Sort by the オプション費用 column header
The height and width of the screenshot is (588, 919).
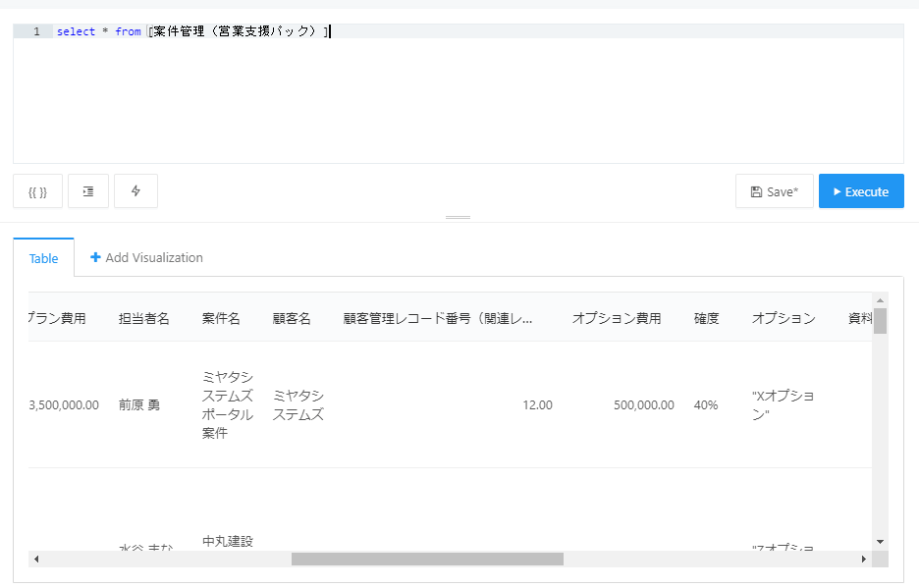tap(617, 318)
